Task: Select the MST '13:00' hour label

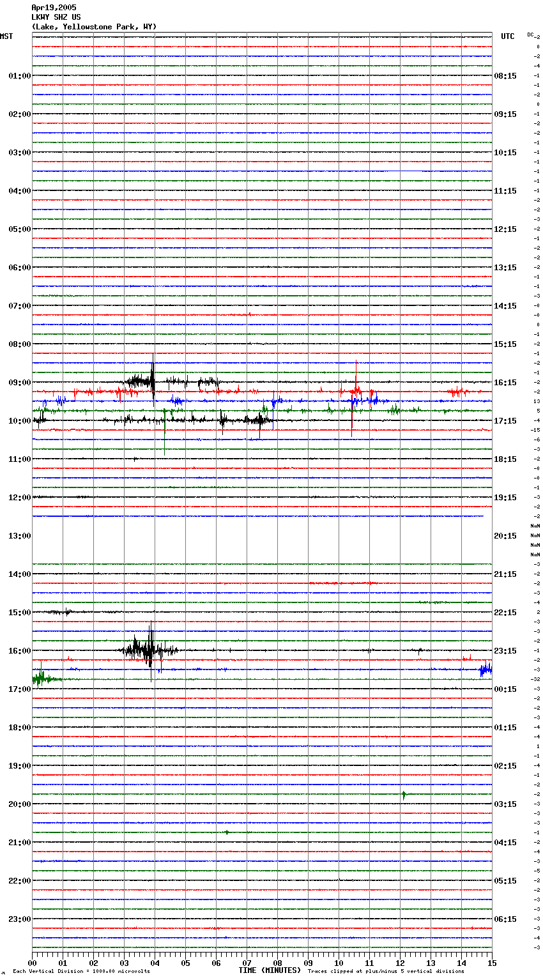Action: (20, 536)
